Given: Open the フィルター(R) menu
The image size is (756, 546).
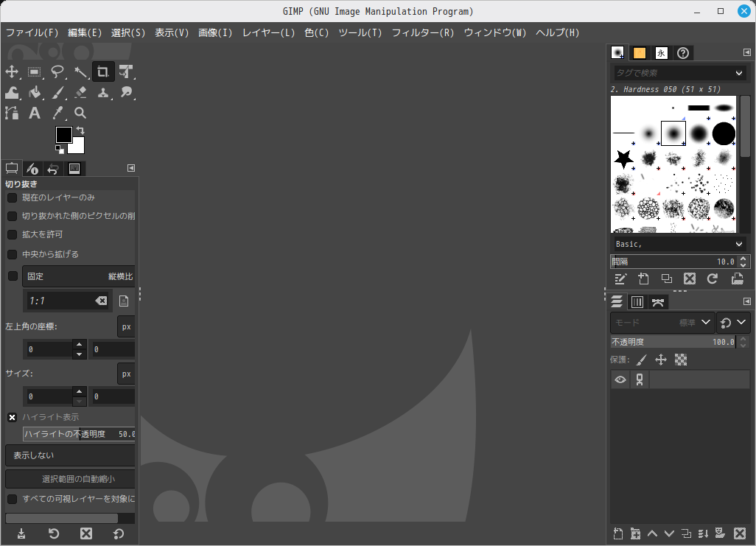Looking at the screenshot, I should [x=422, y=33].
